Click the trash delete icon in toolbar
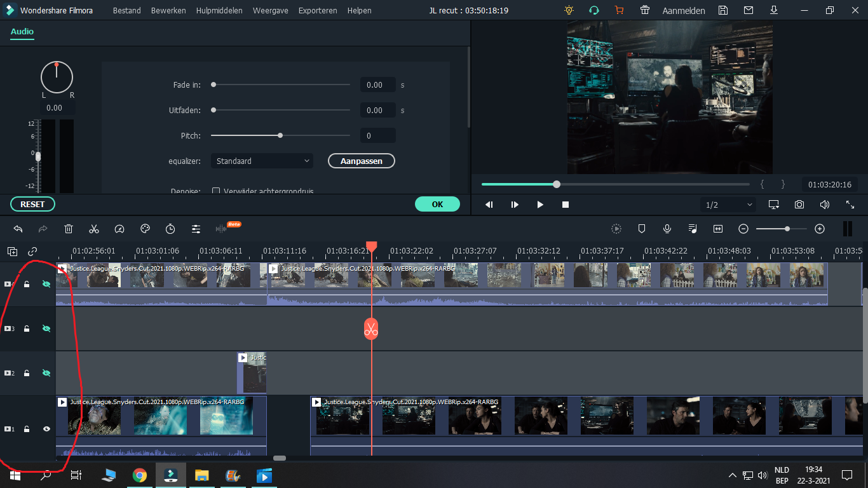 coord(69,229)
